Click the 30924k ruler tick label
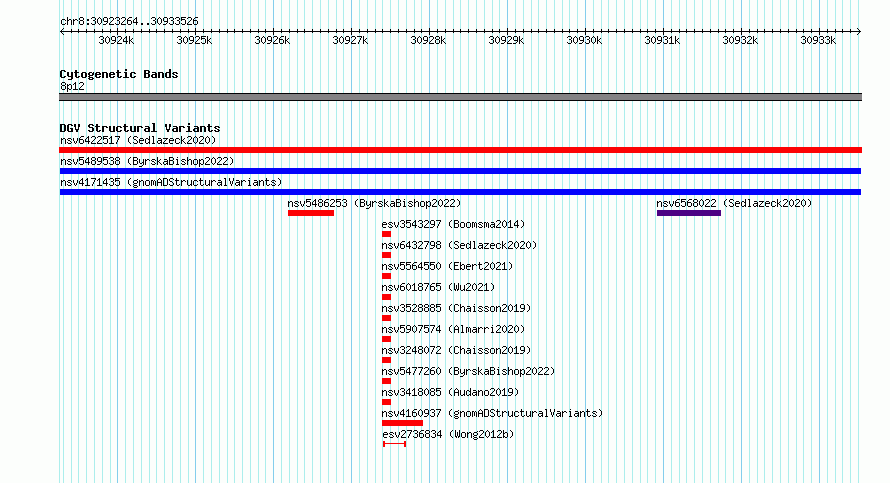Screen dimensions: 890x483 coord(116,40)
